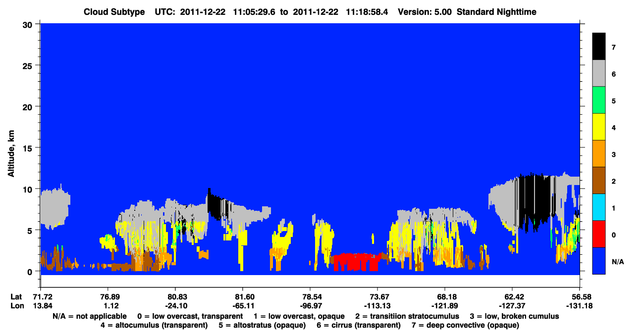Image resolution: width=644 pixels, height=330 pixels.
Task: Click longitude value -127.37
Action: pyautogui.click(x=512, y=306)
